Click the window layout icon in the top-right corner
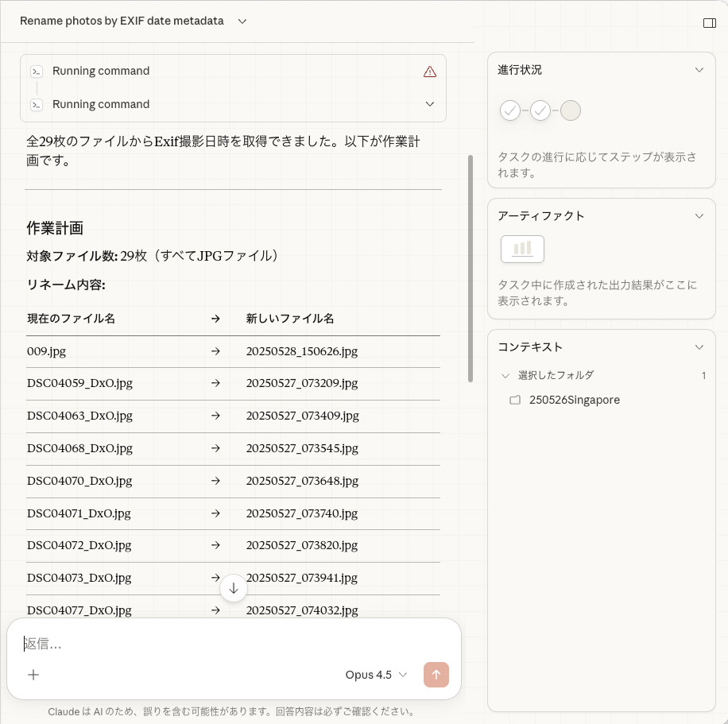Image resolution: width=728 pixels, height=724 pixels. 709,22
